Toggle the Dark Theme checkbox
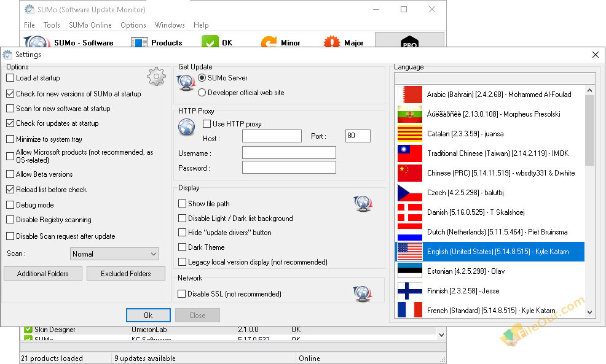Image resolution: width=606 pixels, height=364 pixels. 182,247
